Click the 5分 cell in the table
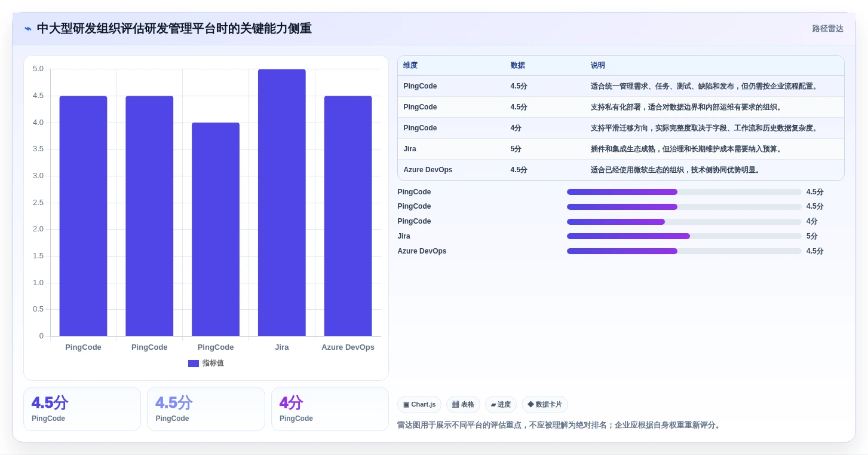 (x=516, y=149)
